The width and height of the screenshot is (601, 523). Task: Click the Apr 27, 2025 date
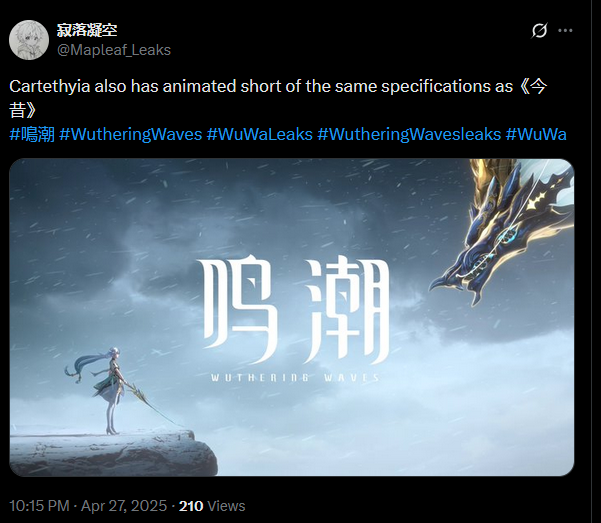click(x=124, y=506)
